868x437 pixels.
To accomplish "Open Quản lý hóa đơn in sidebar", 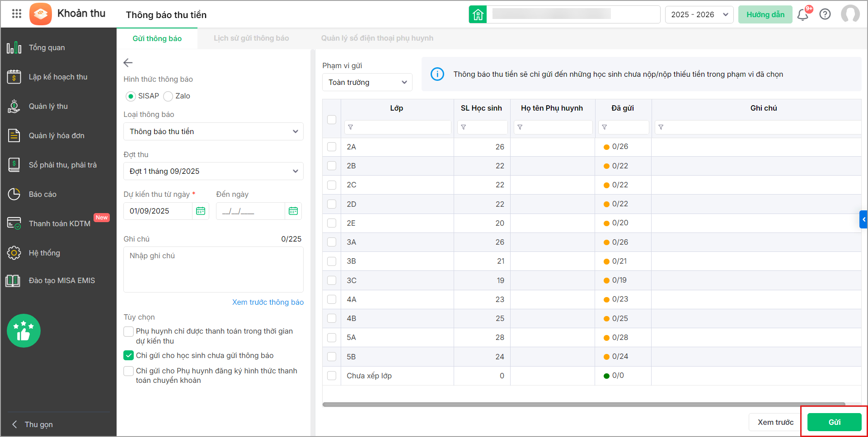I will (x=56, y=135).
